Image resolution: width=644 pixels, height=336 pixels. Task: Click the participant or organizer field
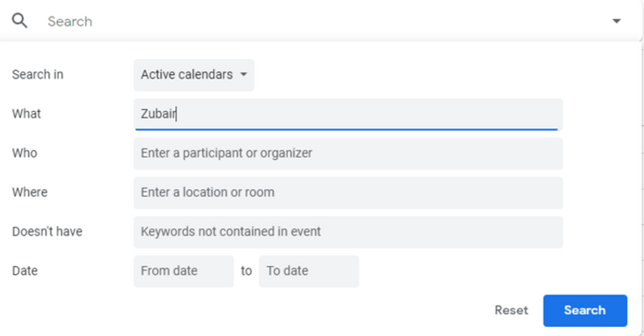point(348,154)
